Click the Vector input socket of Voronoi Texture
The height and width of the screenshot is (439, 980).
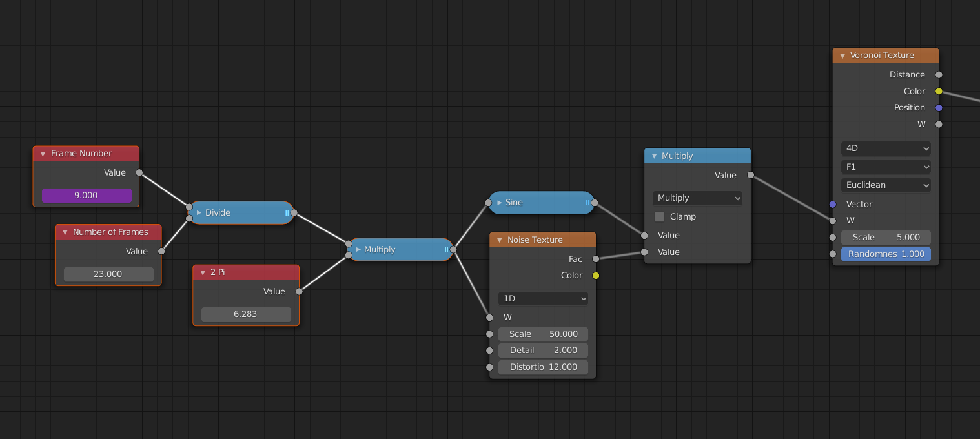832,205
